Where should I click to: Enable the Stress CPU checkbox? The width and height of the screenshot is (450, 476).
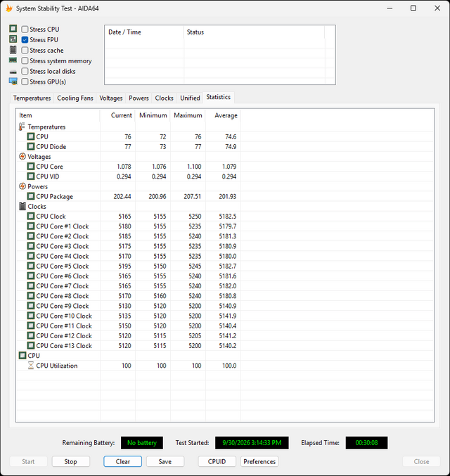coord(25,29)
